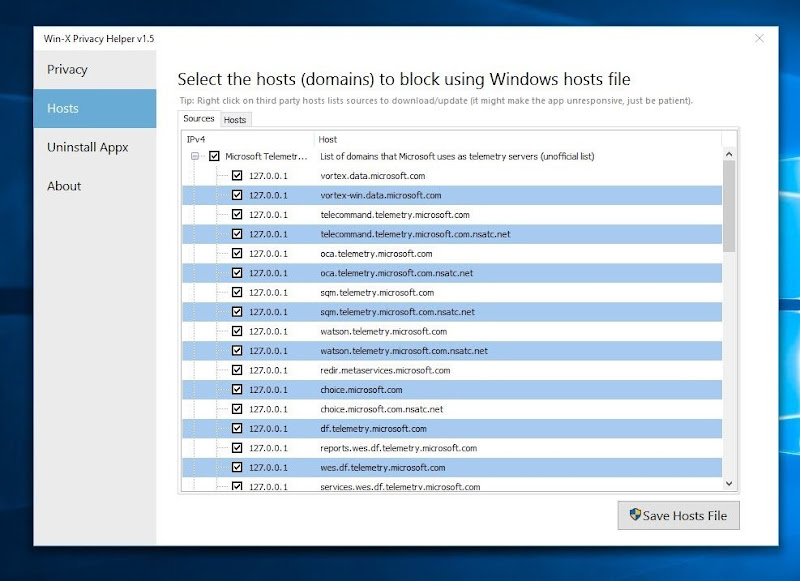Screen dimensions: 800x581
Task: Select host text reports.wes.df.telemetry.microsoft.com
Action: pos(398,448)
